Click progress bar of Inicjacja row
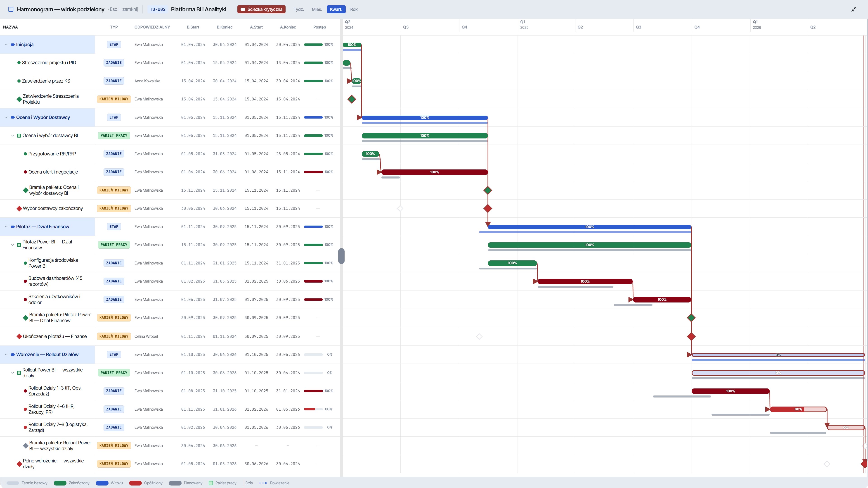Image resolution: width=868 pixels, height=488 pixels. 313,45
